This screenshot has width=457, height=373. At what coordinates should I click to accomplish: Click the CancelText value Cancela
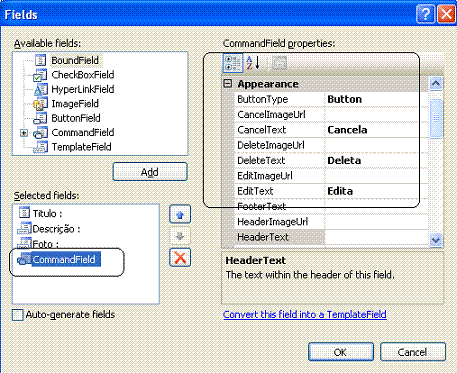(x=347, y=130)
